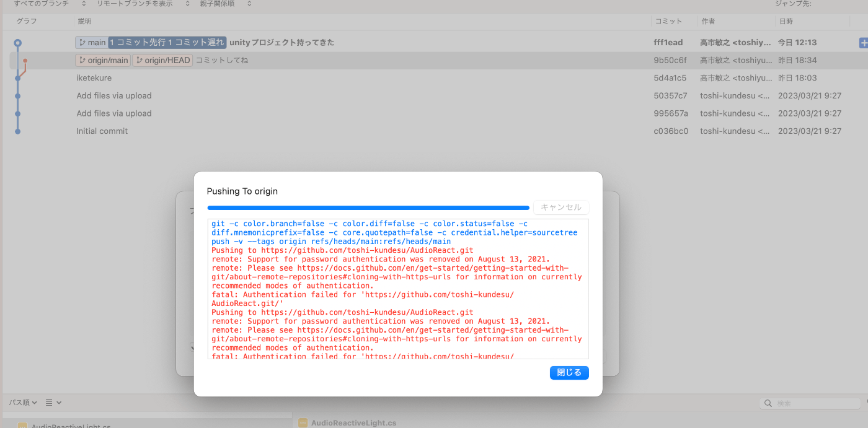Screen dimensions: 868x428
Task: Click the push progress bar in the dialog
Action: [x=368, y=207]
